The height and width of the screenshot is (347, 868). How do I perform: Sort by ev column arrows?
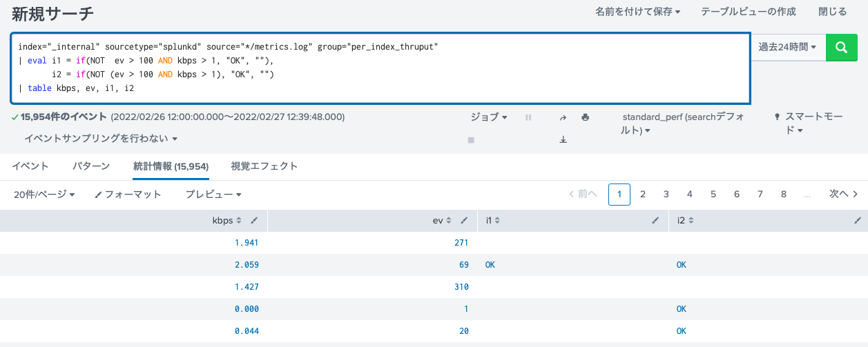(x=449, y=221)
